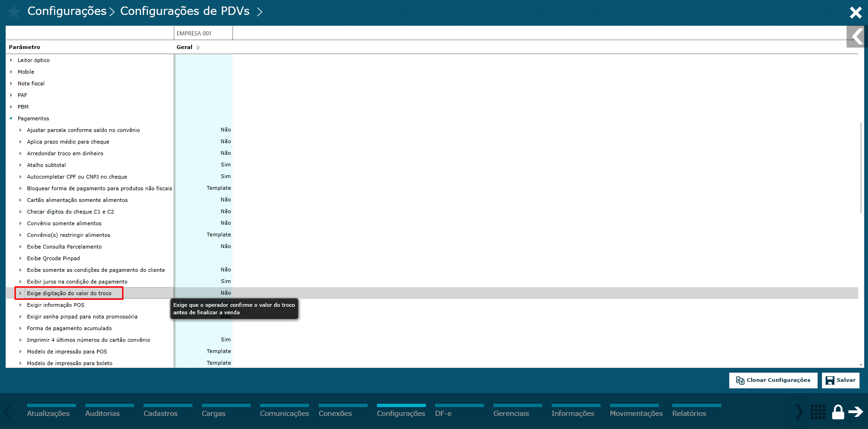Viewport: 868px width, 429px height.
Task: Select Cartão alimentação somente alimentos
Action: coord(77,200)
